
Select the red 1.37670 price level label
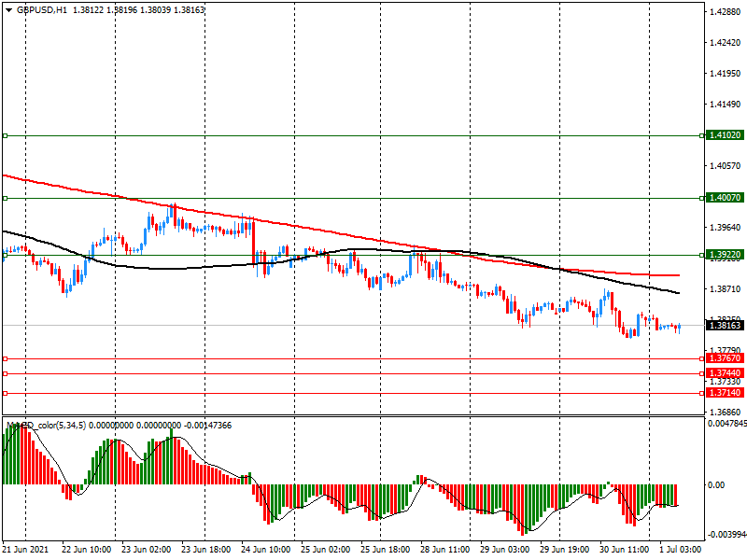pyautogui.click(x=725, y=358)
